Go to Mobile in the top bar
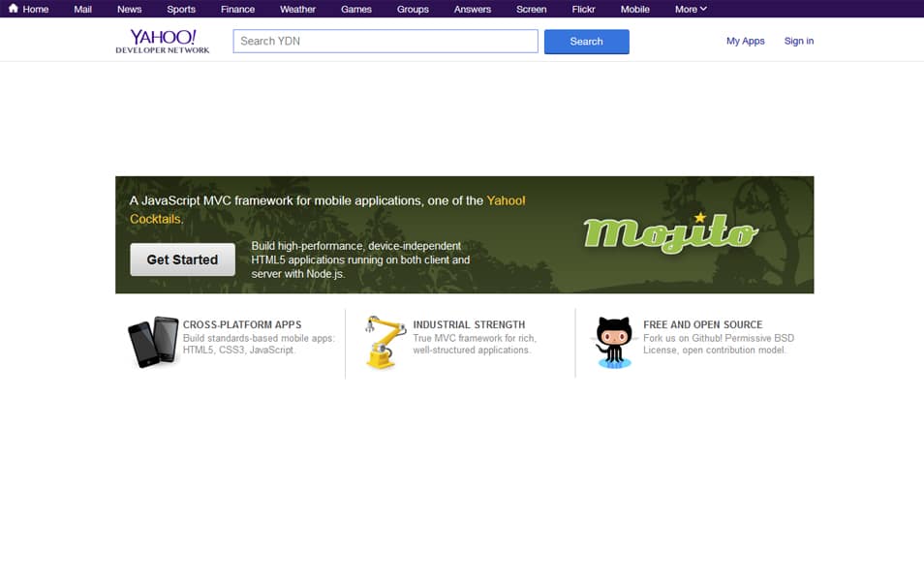The image size is (924, 581). (x=634, y=9)
